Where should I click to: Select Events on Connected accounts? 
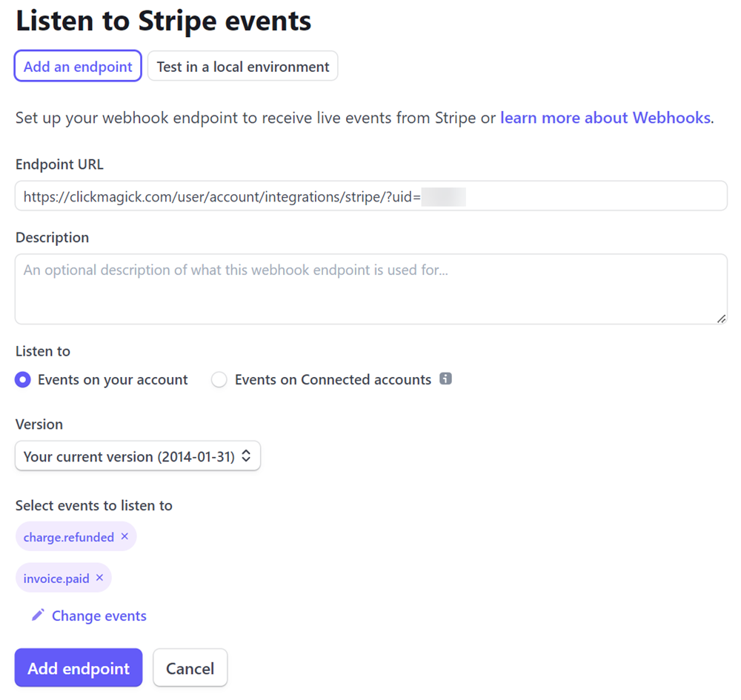click(219, 380)
